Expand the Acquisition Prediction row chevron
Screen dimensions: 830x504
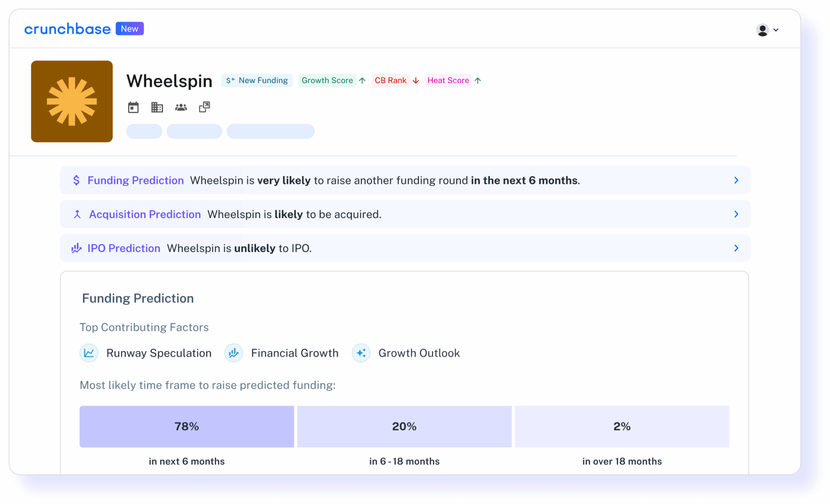(737, 214)
